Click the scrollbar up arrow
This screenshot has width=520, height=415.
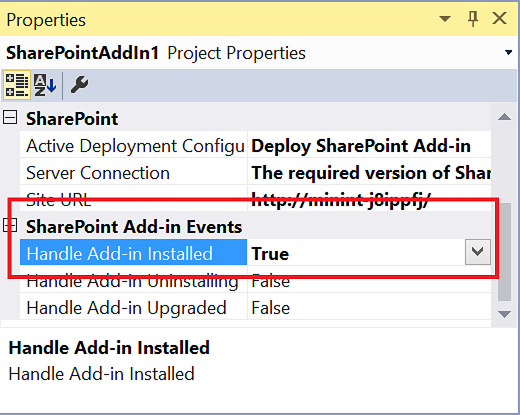tap(504, 117)
